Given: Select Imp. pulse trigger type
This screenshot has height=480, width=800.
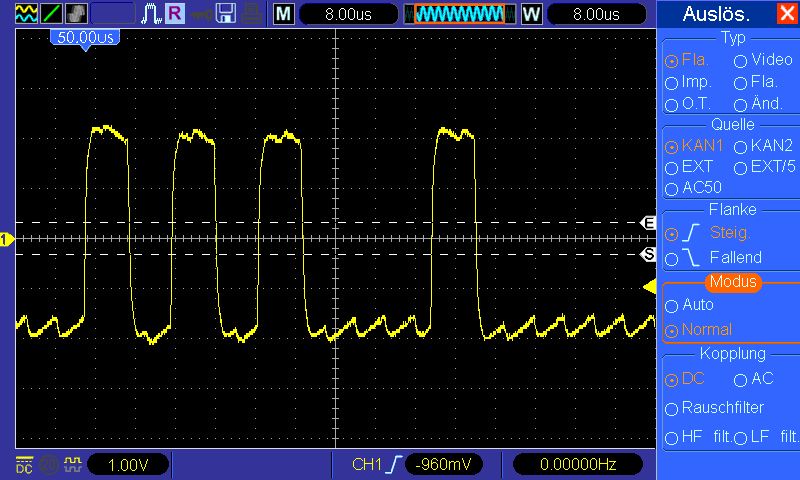Looking at the screenshot, I should click(688, 82).
